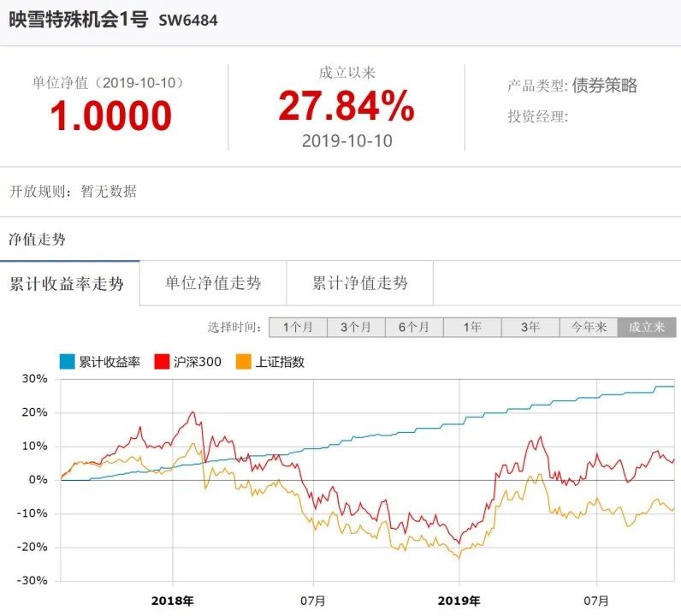Click the 上证指数 legend label
The height and width of the screenshot is (616, 681).
(x=280, y=362)
